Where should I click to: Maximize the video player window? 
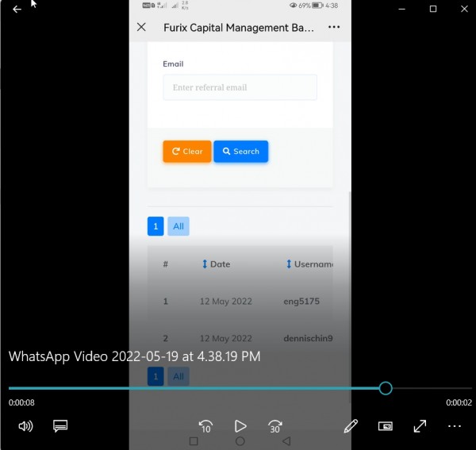point(433,9)
